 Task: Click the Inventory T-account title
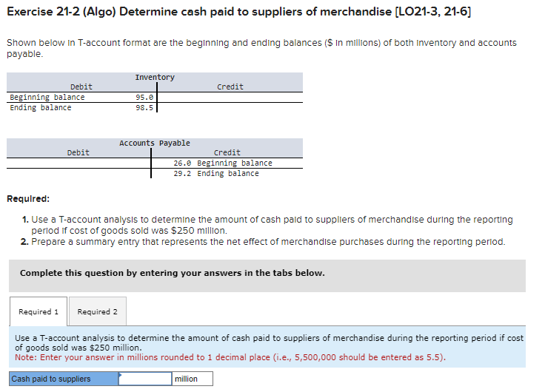click(155, 77)
